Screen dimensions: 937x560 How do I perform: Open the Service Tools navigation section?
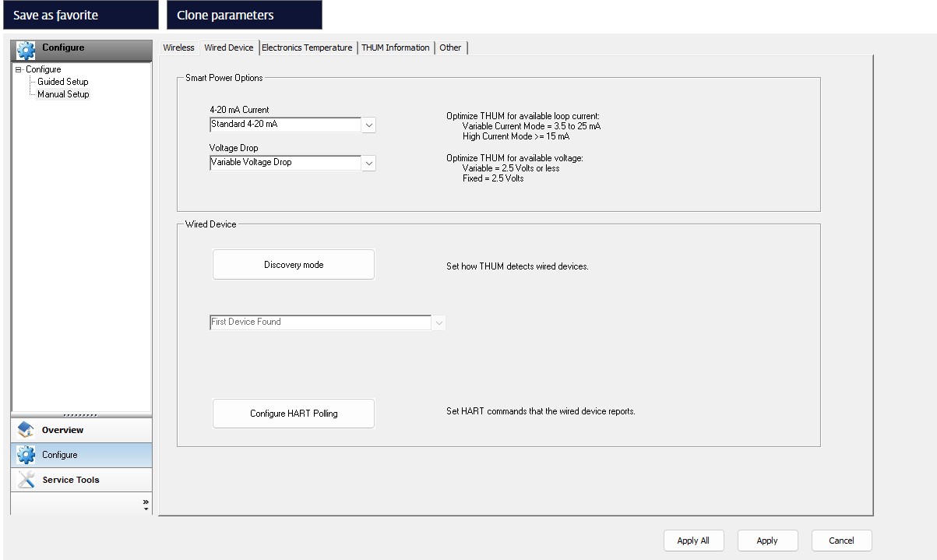(x=81, y=480)
